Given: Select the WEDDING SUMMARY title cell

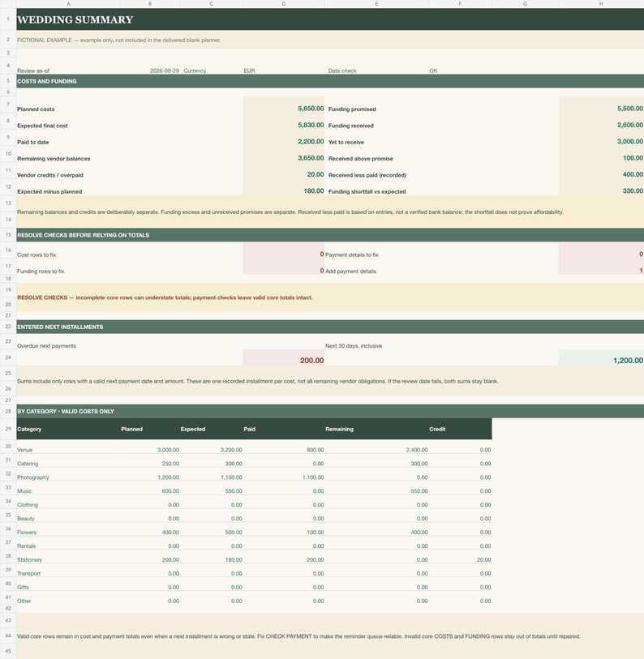Looking at the screenshot, I should click(x=330, y=19).
